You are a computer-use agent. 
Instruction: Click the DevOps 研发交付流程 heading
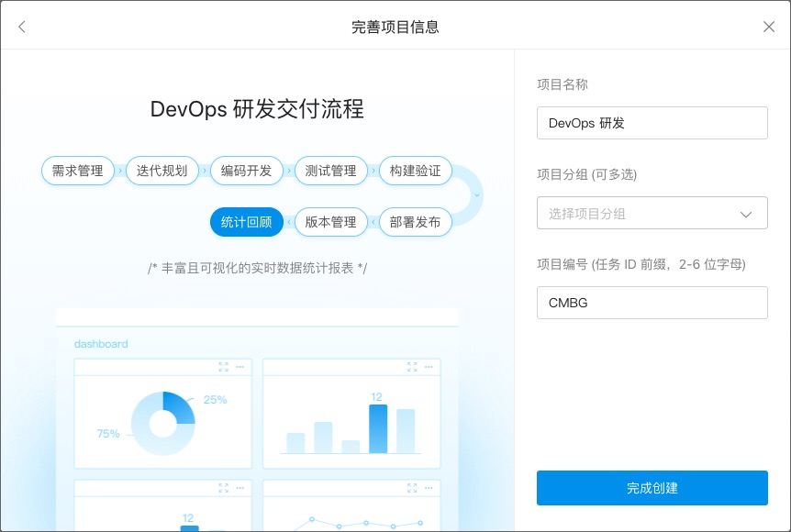257,109
